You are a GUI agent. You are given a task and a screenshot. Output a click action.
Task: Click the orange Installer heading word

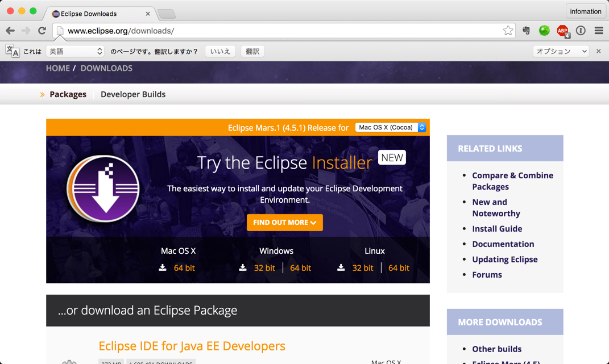coord(342,162)
